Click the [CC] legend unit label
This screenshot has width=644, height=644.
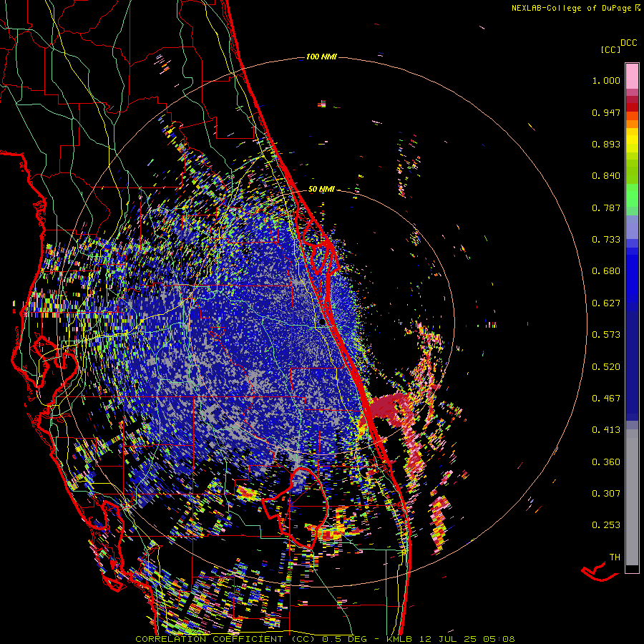point(610,49)
